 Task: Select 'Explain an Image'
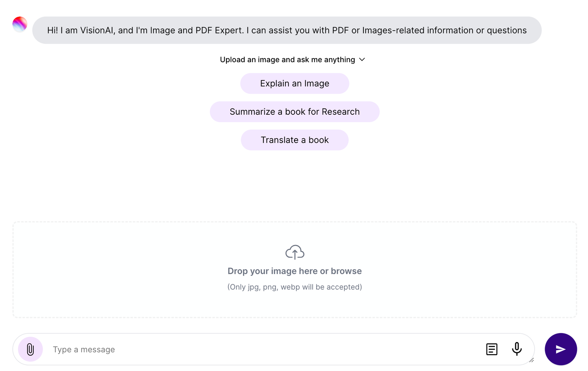point(294,83)
